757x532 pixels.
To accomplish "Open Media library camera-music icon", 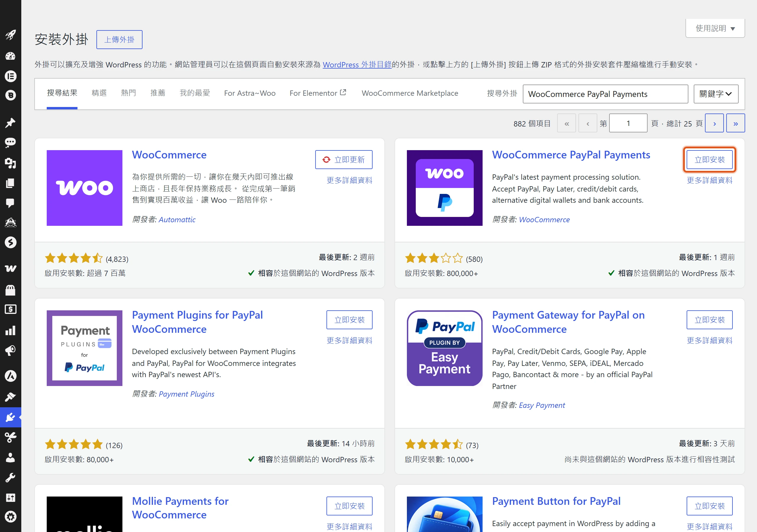I will (x=11, y=163).
